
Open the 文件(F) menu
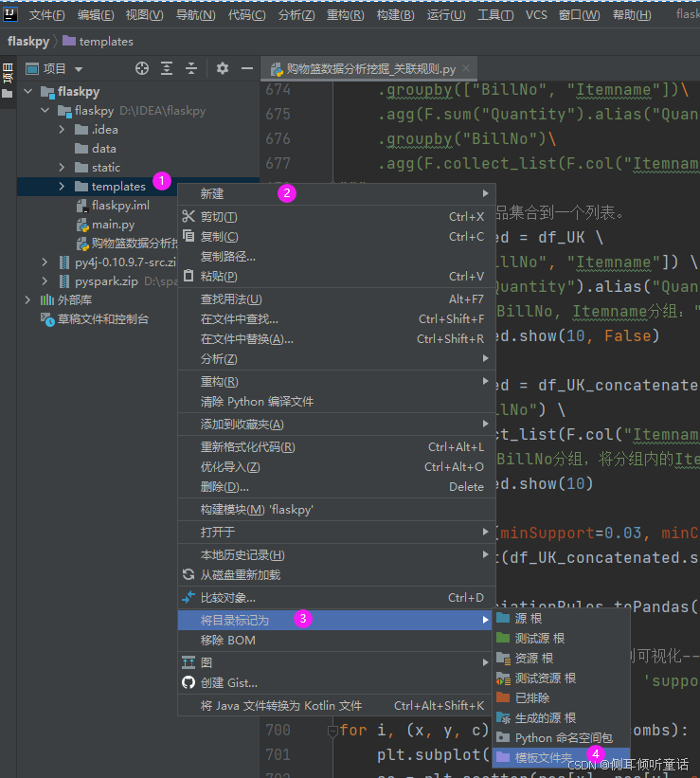point(46,15)
